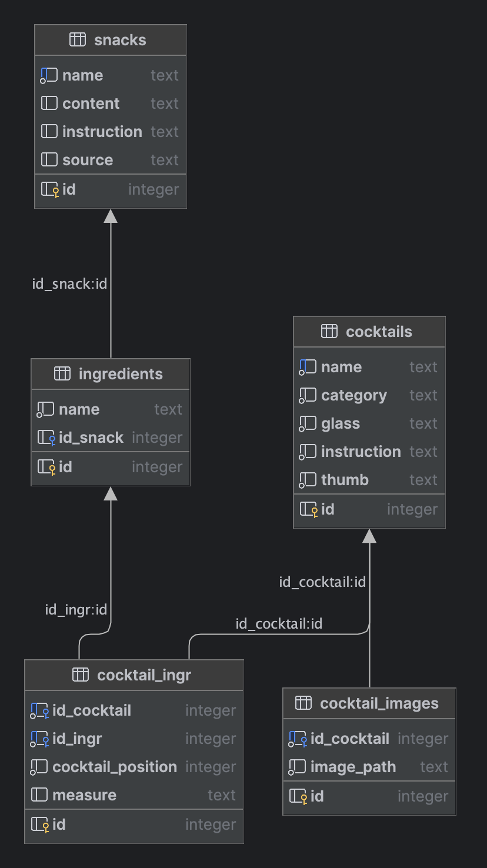This screenshot has width=487, height=868.
Task: Click the column icon beside snacks instruction
Action: pyautogui.click(x=49, y=132)
